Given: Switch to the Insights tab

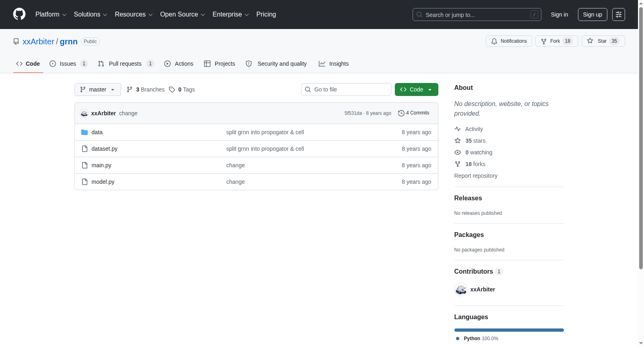Looking at the screenshot, I should coord(334,64).
